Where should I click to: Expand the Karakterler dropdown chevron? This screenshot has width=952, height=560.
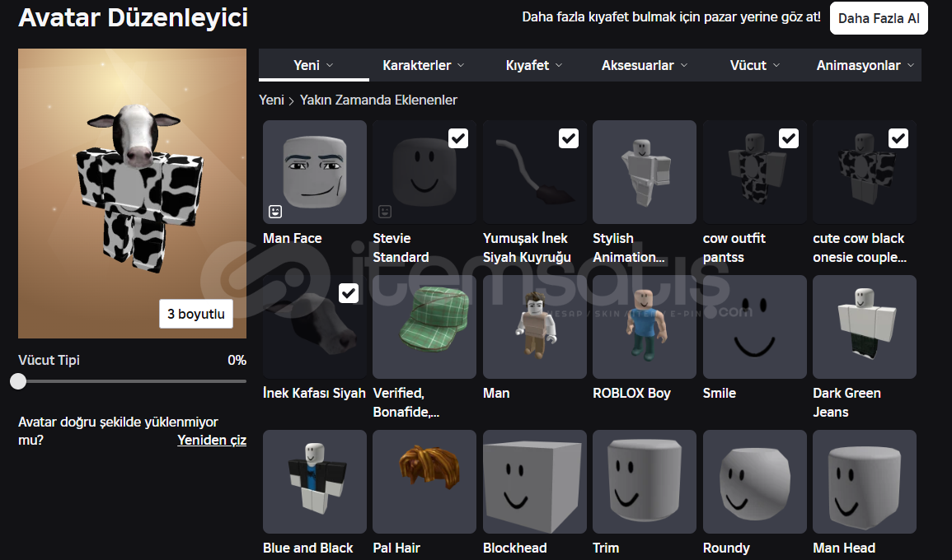tap(461, 65)
